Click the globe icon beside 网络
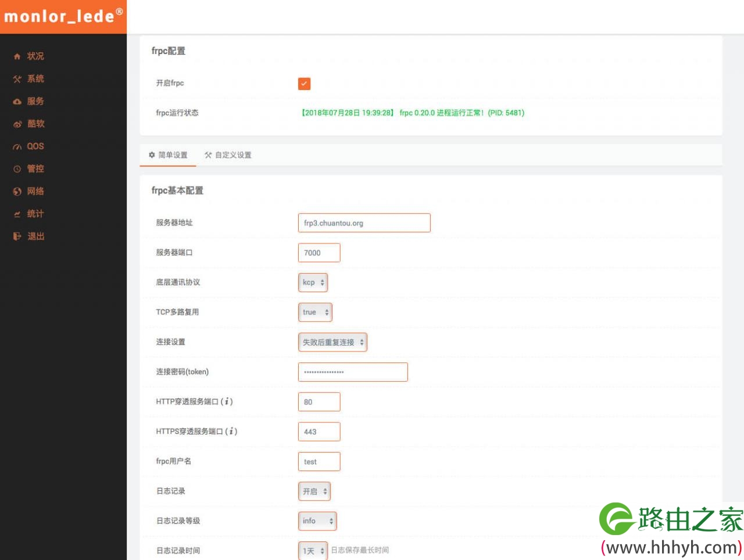 17,192
